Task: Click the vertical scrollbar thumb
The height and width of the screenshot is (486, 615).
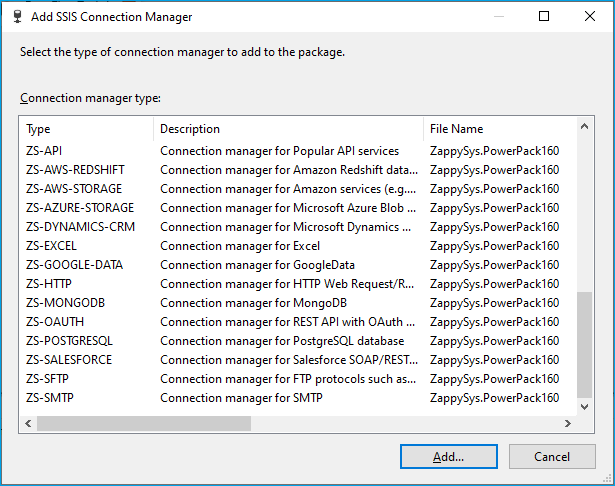Action: tap(584, 344)
